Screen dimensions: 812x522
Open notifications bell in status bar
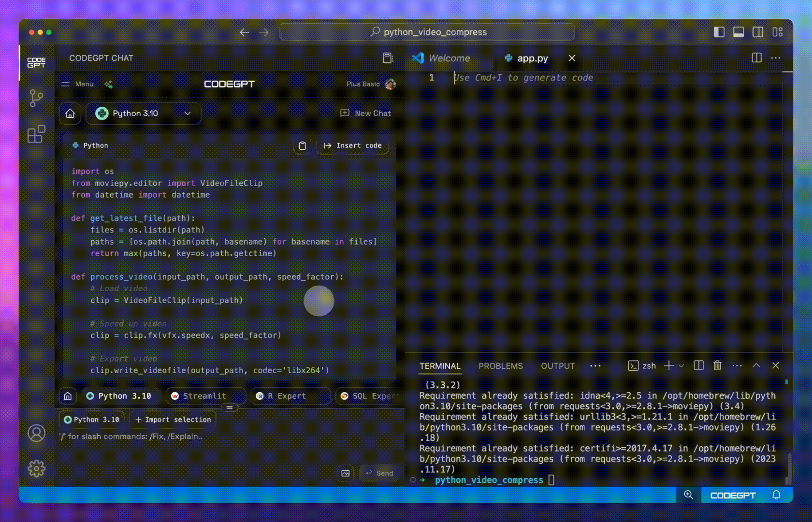[x=776, y=495]
